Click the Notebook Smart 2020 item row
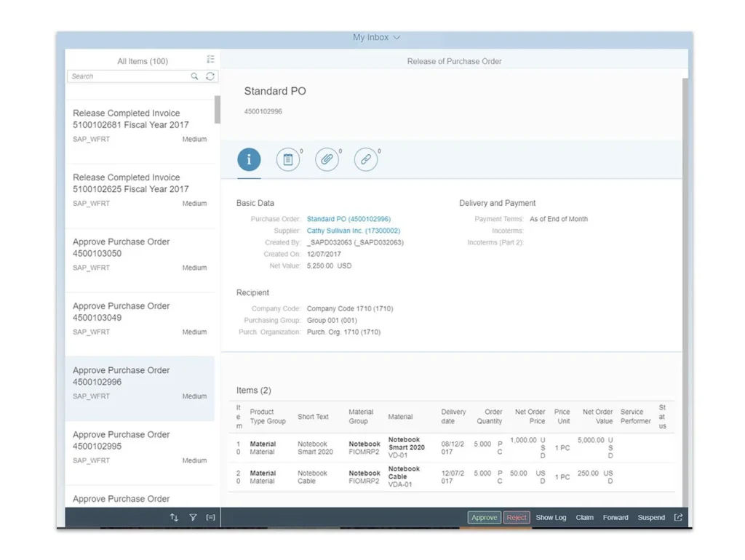The width and height of the screenshot is (745, 560). tap(451, 447)
